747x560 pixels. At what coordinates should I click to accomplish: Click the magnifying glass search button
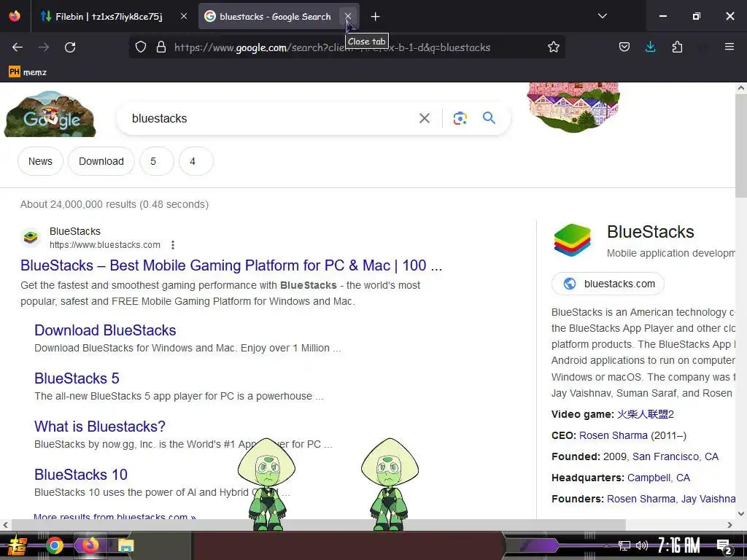[489, 117]
